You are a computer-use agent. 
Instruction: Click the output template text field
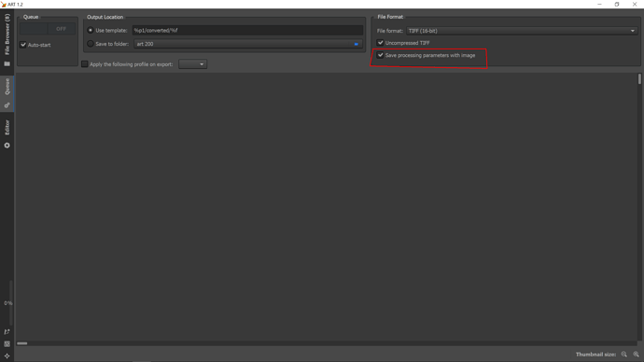pyautogui.click(x=247, y=31)
